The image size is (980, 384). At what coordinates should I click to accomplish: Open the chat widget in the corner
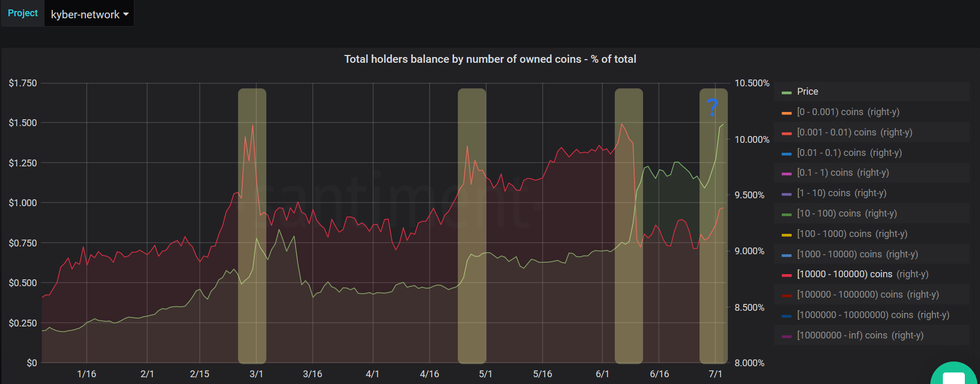pyautogui.click(x=953, y=375)
